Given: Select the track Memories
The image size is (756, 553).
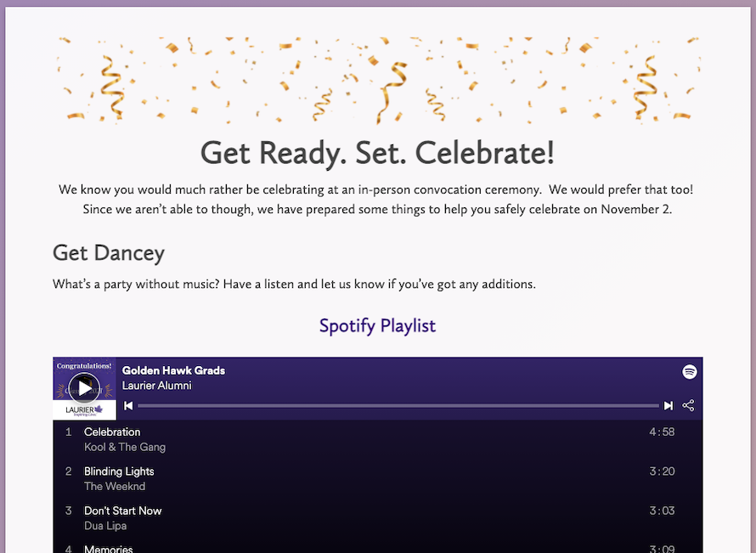Looking at the screenshot, I should coord(109,549).
